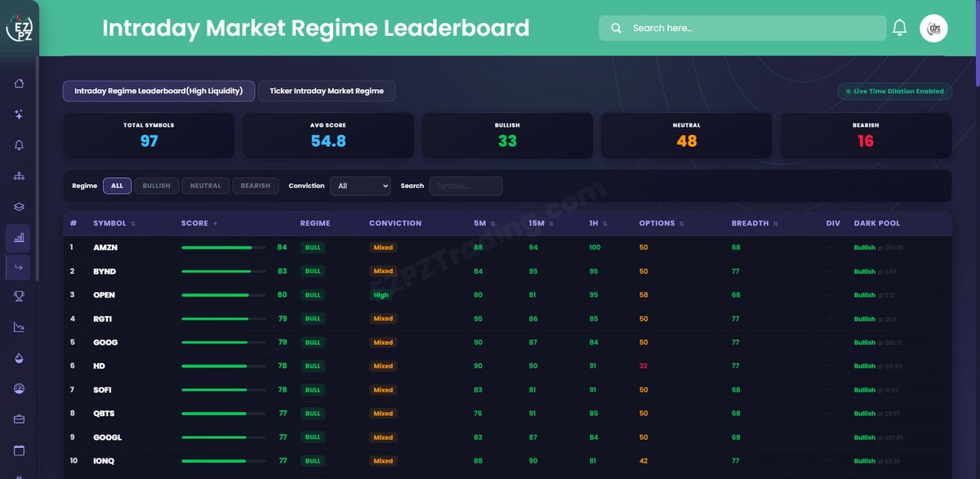Click the sub-arrow icon in sidebar
The image size is (980, 479).
(x=19, y=266)
